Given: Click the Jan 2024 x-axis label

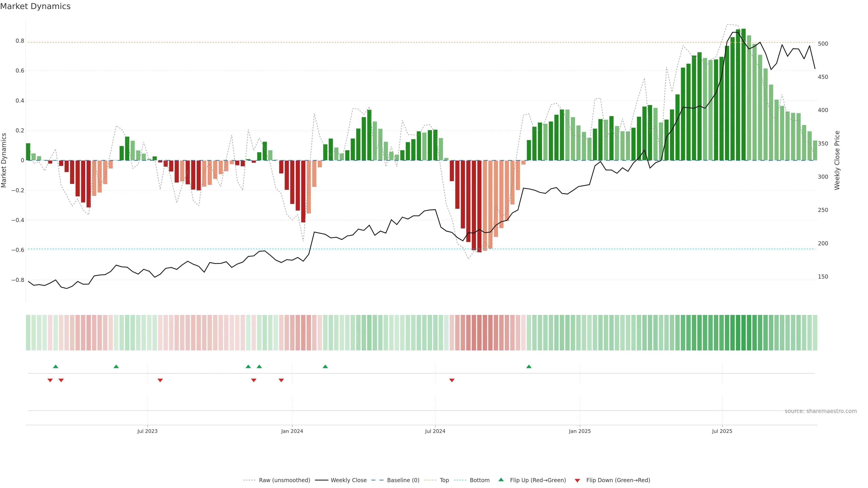Looking at the screenshot, I should (292, 431).
